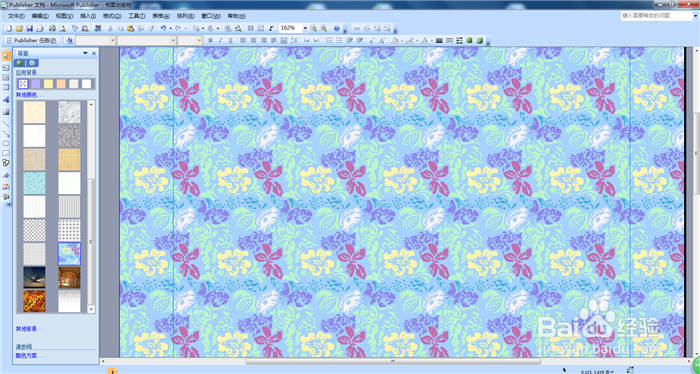Click the 配色方案 (Color schemes) link
700x374 pixels.
click(x=29, y=356)
